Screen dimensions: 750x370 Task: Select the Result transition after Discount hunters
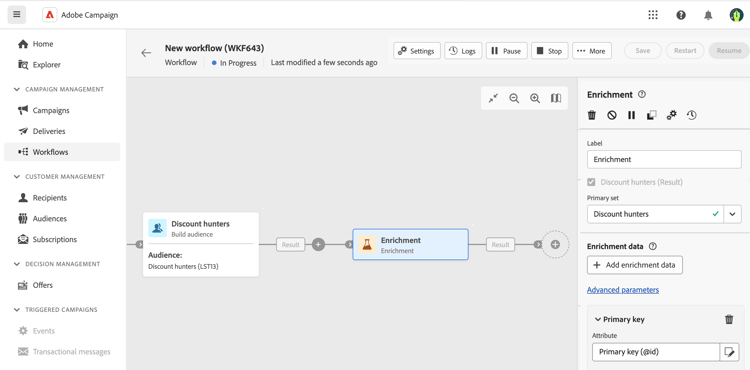[x=290, y=244]
